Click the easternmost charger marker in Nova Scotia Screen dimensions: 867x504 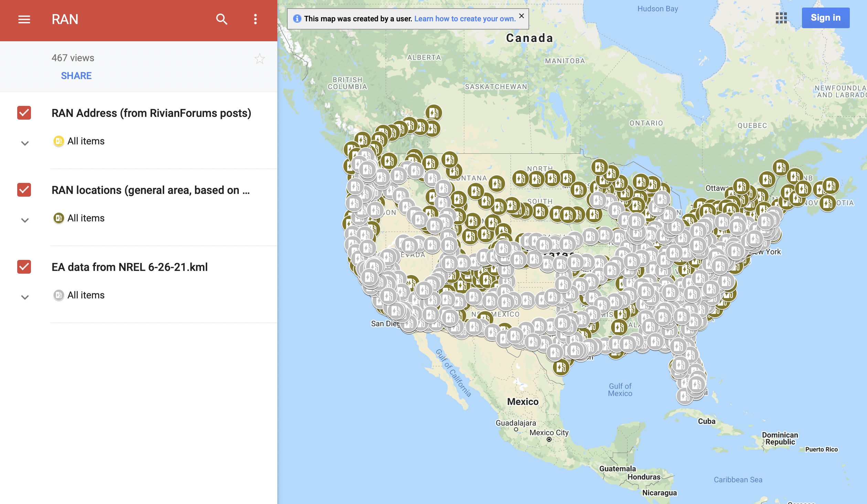(x=831, y=186)
